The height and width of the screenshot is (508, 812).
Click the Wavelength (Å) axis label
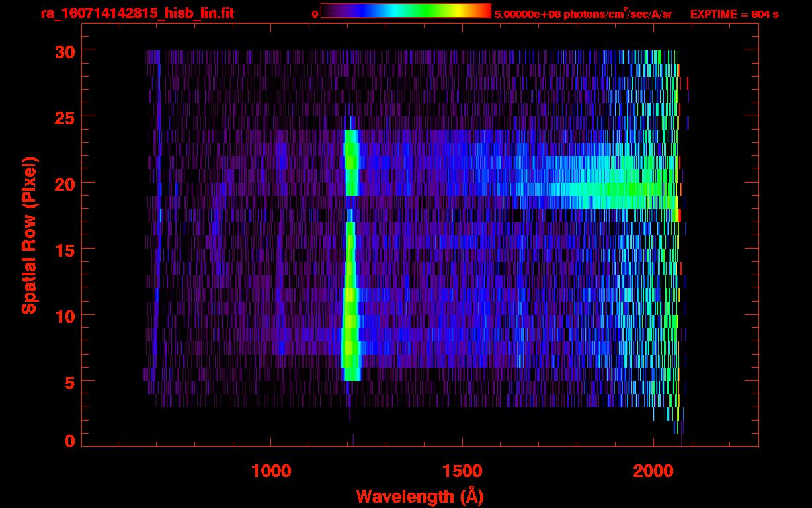pyautogui.click(x=419, y=496)
